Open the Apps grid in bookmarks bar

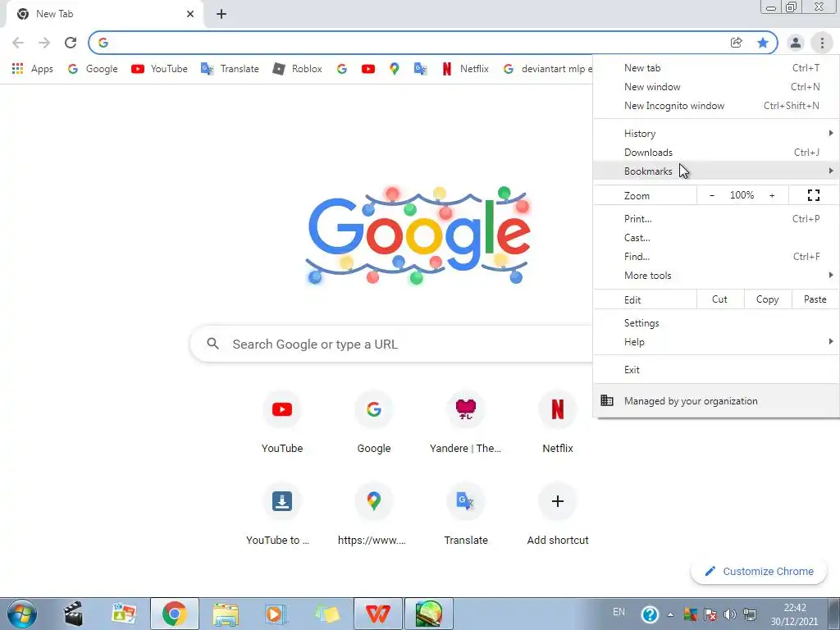[32, 69]
